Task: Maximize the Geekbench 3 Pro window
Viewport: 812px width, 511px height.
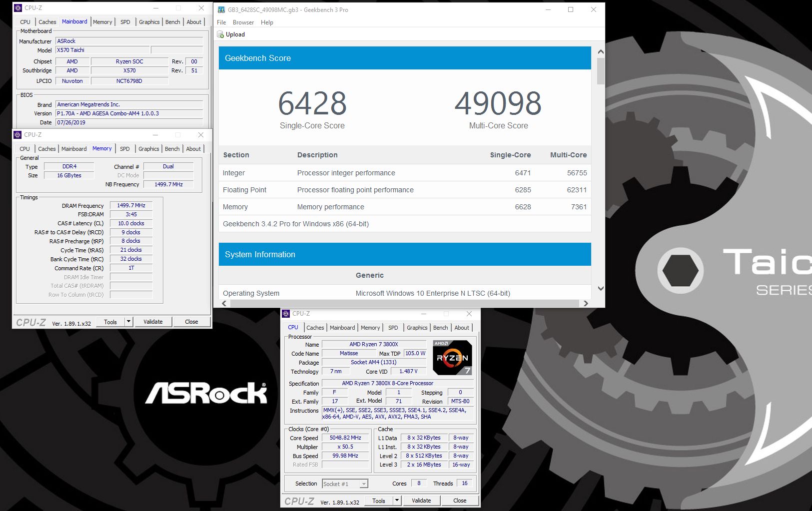Action: [571, 9]
